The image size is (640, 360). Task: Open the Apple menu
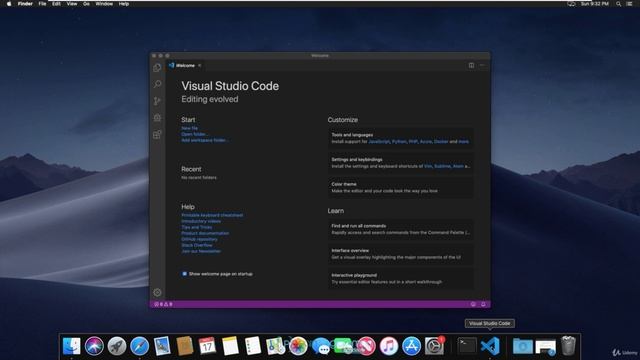[9, 4]
